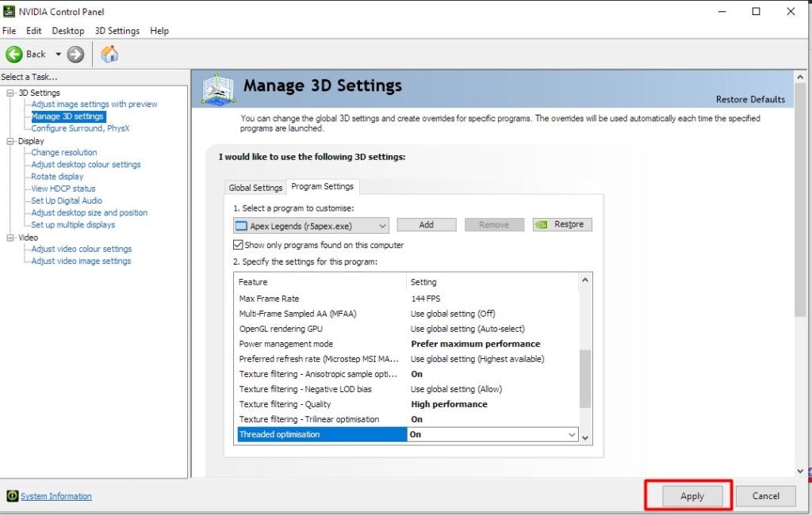Open Change resolution task
This screenshot has width=812, height=515.
coord(64,152)
